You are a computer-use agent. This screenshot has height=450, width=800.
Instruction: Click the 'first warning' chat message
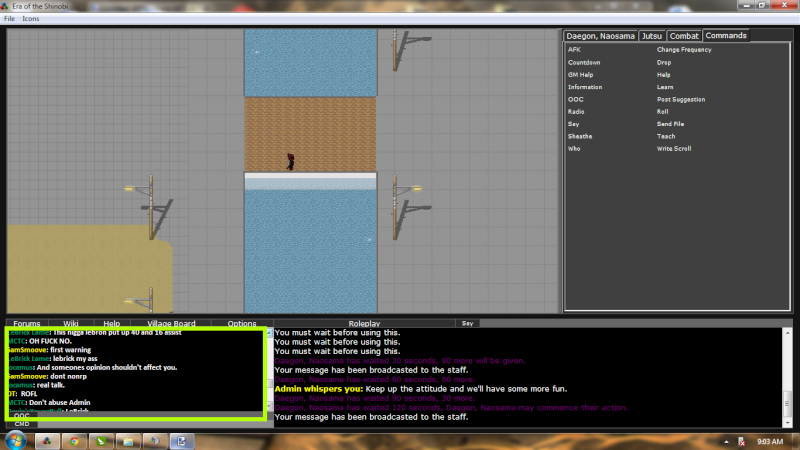pos(49,350)
